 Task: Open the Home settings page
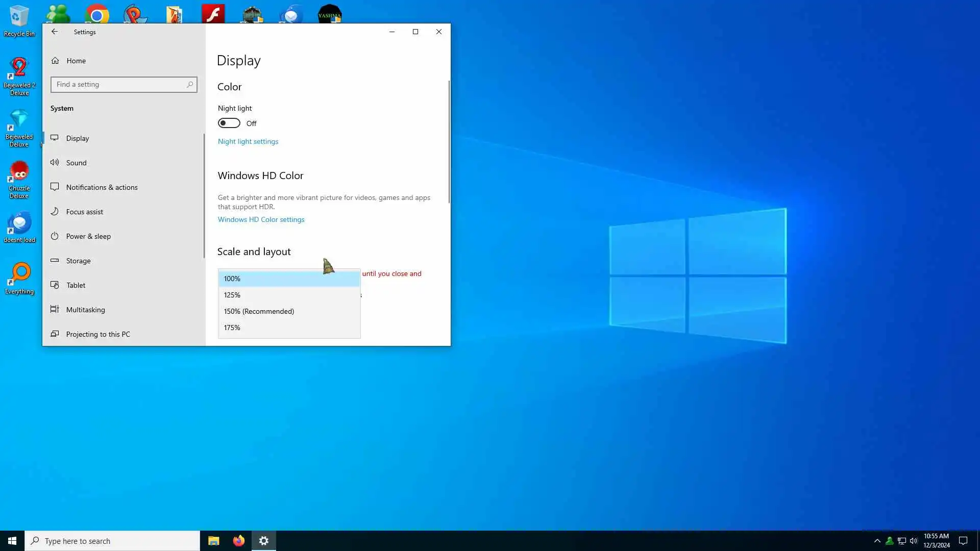coord(76,61)
